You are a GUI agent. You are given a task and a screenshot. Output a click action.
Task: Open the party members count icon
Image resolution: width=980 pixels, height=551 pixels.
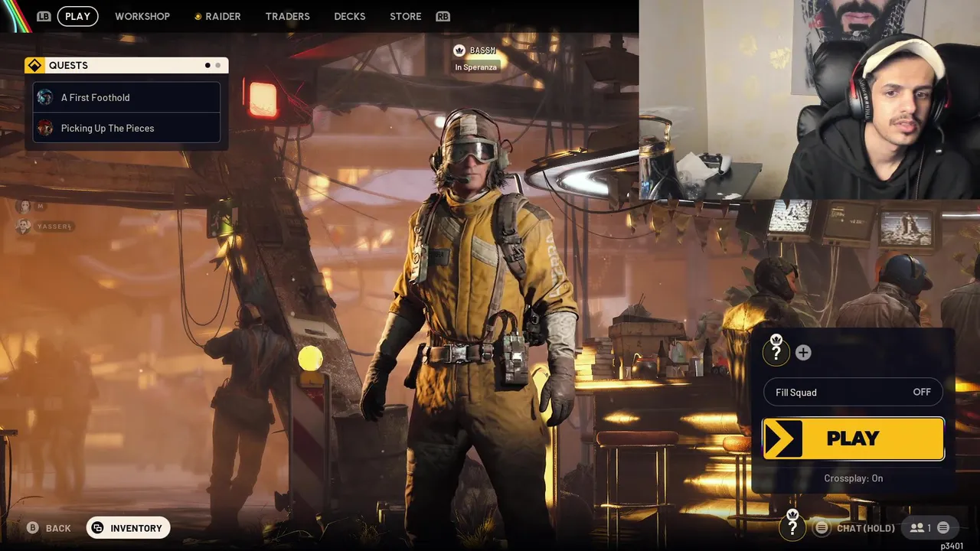click(x=920, y=528)
